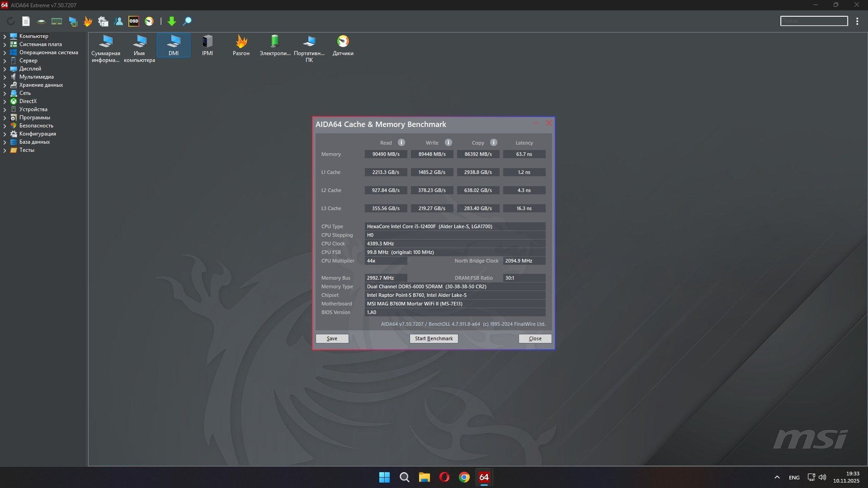Image resolution: width=868 pixels, height=488 pixels.
Task: Select DirectX in the sidebar tree
Action: coord(28,101)
